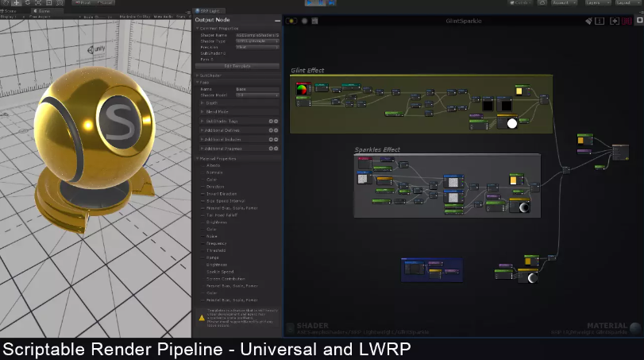Click the save-style icon in graph toolbar

tap(314, 21)
